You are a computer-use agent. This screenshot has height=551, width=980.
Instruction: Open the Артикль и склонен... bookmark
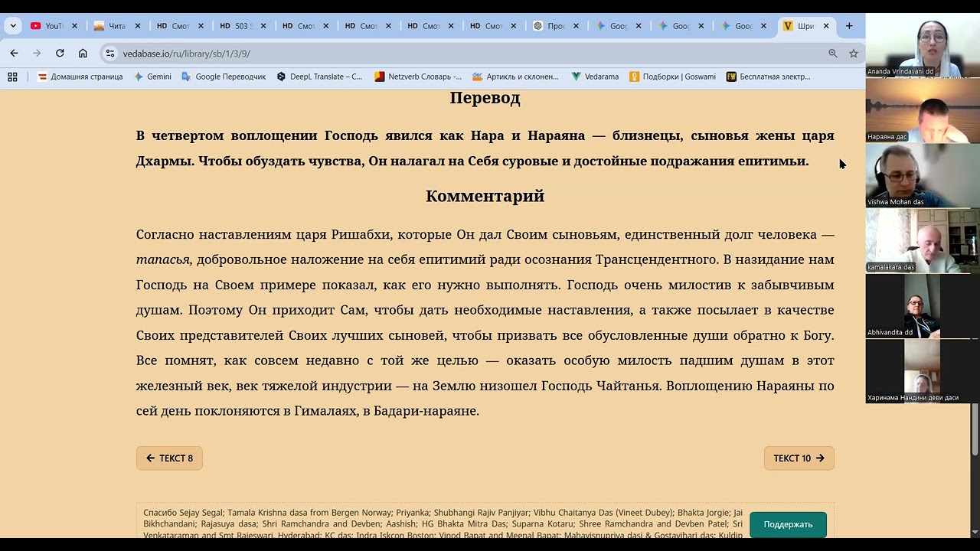[515, 77]
